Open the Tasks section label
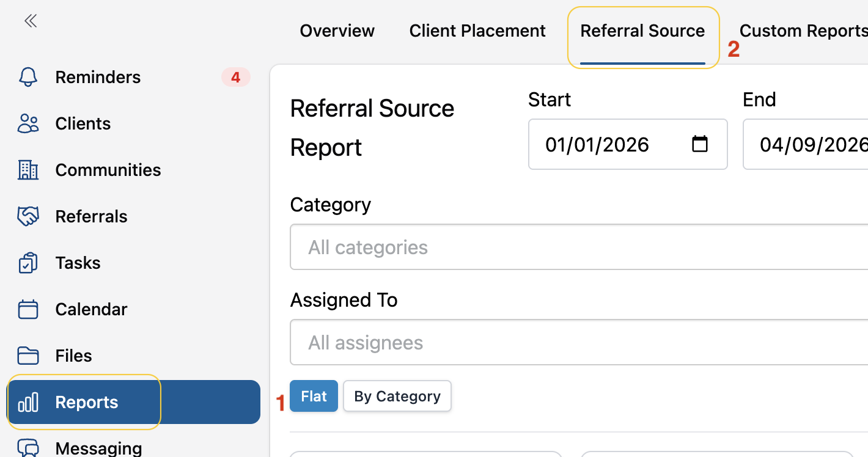 [78, 263]
